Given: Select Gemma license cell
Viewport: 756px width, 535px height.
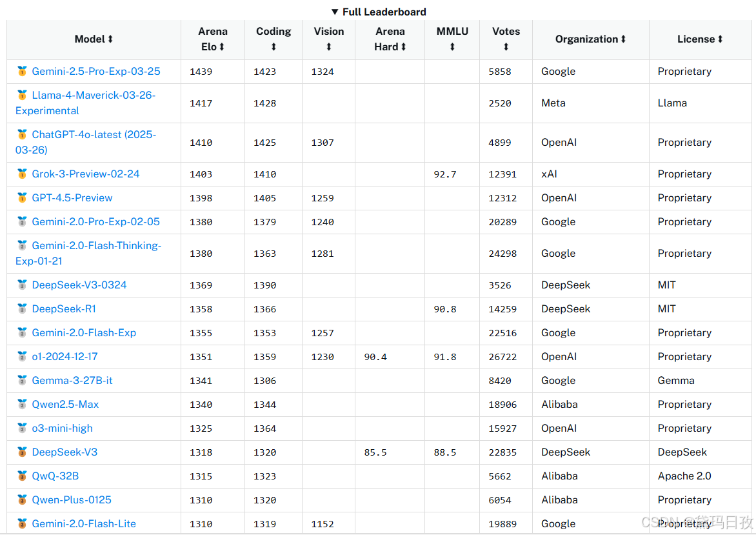Looking at the screenshot, I should pos(676,380).
